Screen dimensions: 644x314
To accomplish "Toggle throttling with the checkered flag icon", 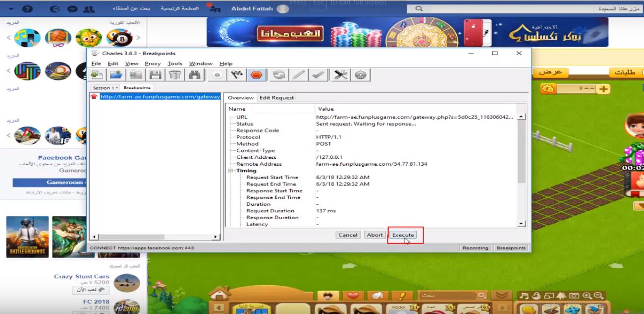I will [237, 75].
